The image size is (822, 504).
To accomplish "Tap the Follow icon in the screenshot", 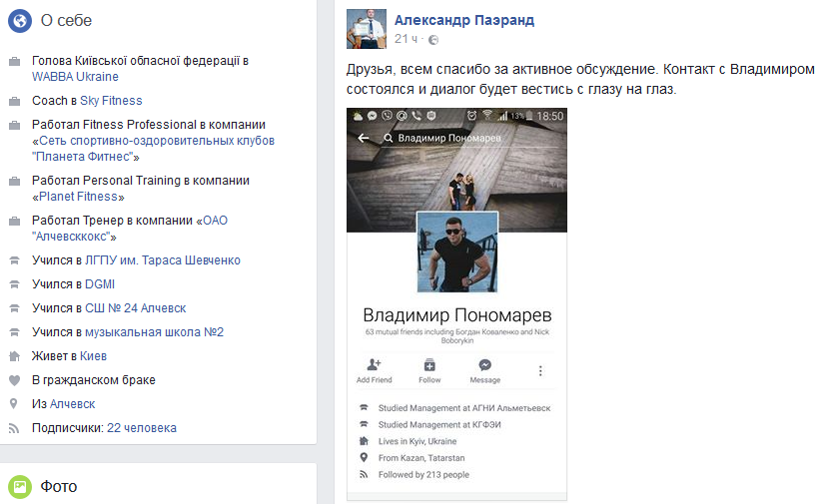I will coord(429,365).
